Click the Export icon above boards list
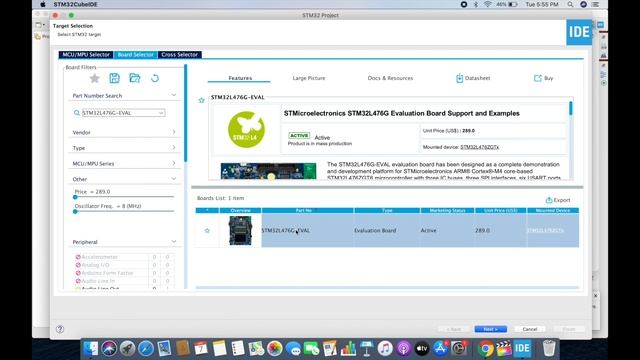The width and height of the screenshot is (640, 360). click(549, 200)
